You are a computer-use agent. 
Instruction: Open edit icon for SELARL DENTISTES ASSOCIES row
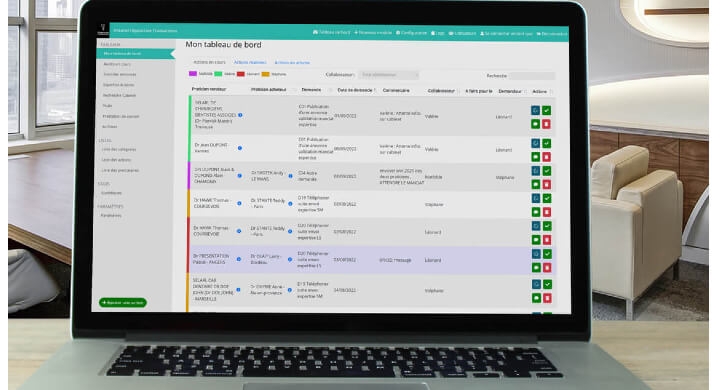pos(535,110)
